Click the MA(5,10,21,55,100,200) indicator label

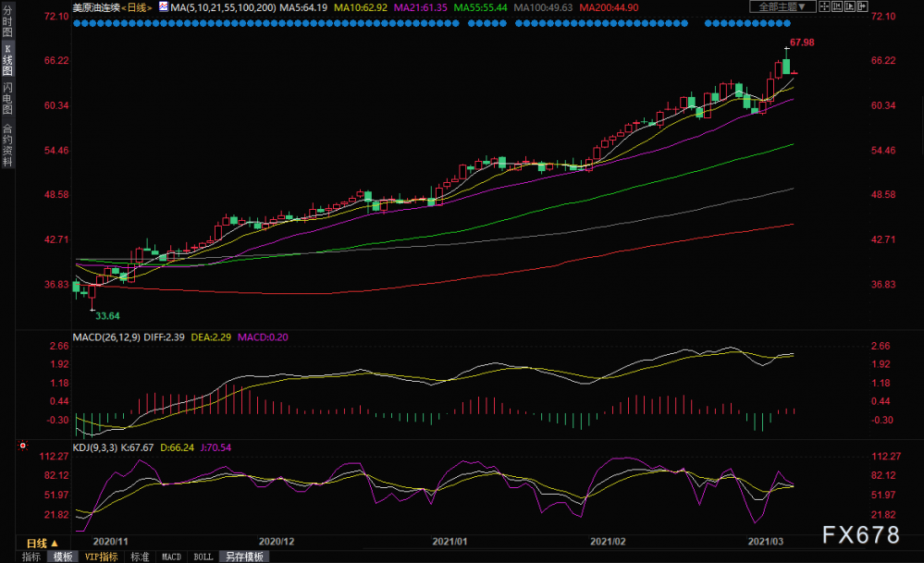(x=223, y=7)
